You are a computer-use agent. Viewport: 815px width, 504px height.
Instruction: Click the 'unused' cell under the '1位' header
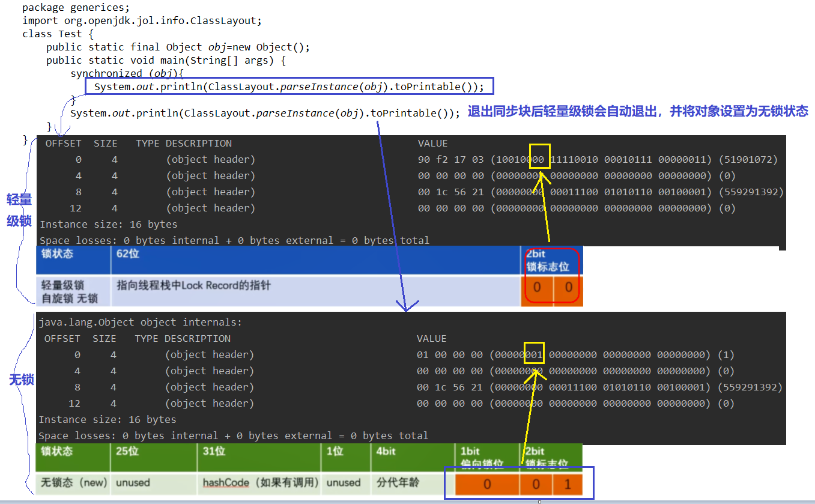point(347,484)
